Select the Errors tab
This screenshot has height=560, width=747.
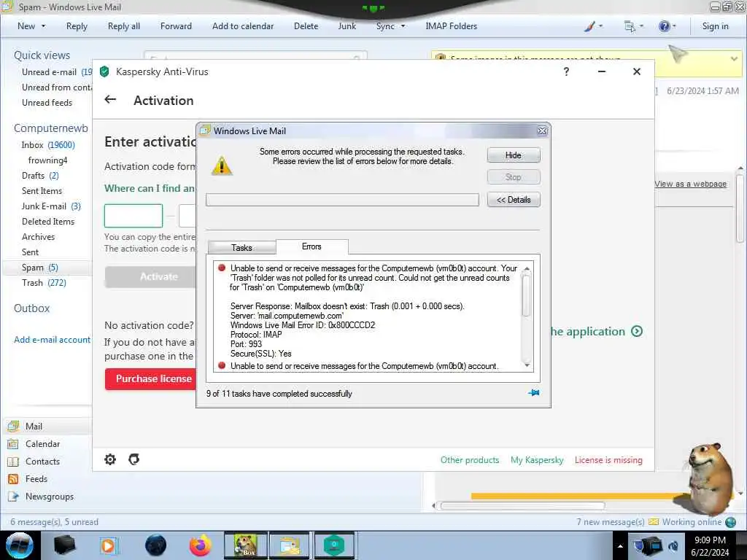pos(311,246)
